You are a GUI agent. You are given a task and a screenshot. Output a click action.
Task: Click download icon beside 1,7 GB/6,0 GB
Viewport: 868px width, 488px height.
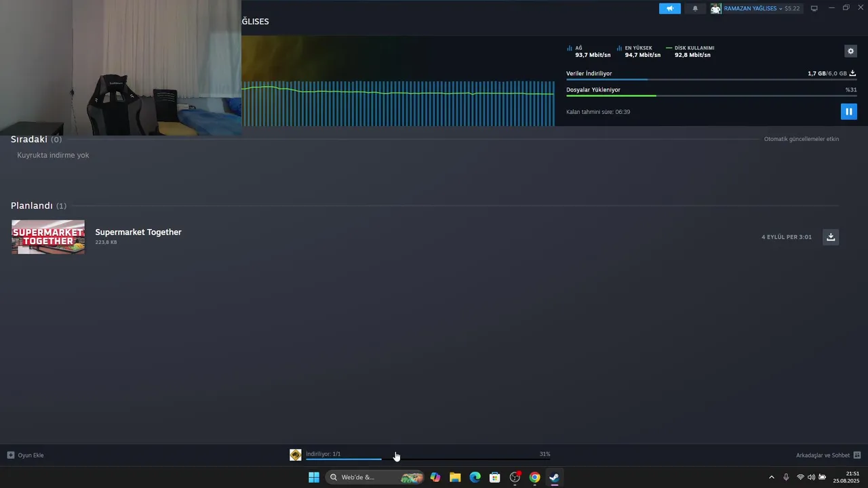(852, 73)
